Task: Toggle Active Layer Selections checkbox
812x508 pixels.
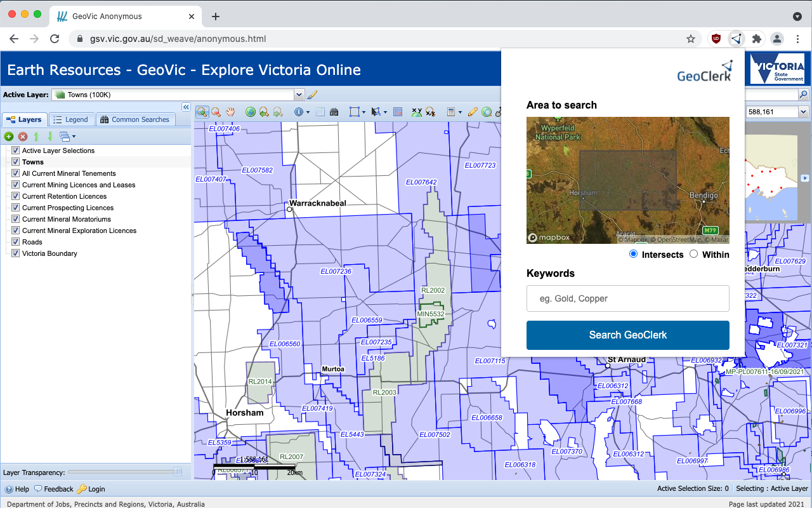Action: pyautogui.click(x=16, y=150)
